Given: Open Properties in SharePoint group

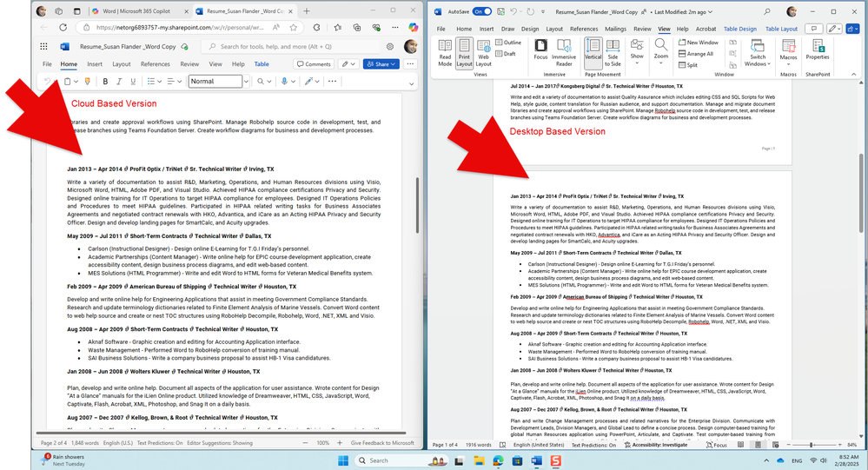Looking at the screenshot, I should 817,50.
